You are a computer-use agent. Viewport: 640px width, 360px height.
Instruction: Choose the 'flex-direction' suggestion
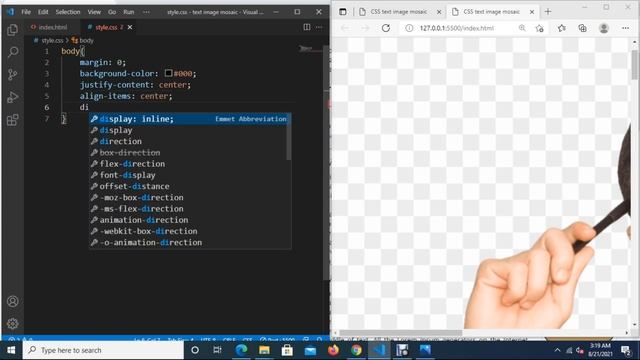[x=189, y=164]
